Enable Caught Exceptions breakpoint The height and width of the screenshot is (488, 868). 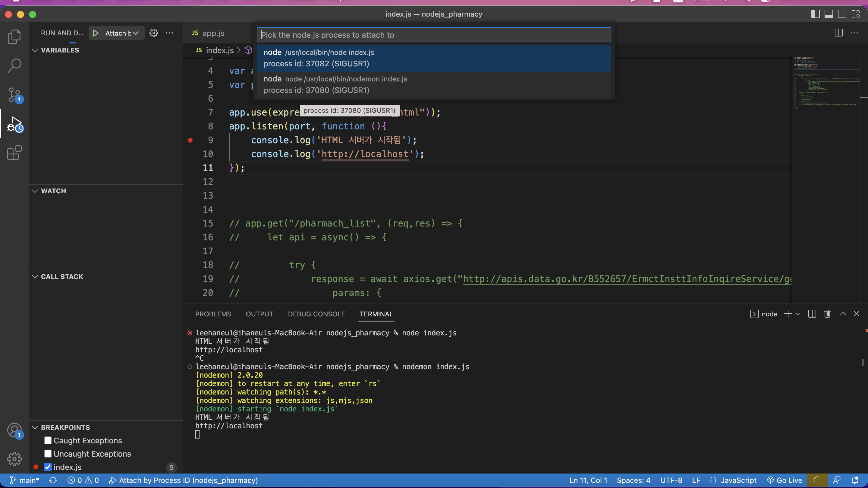point(48,440)
